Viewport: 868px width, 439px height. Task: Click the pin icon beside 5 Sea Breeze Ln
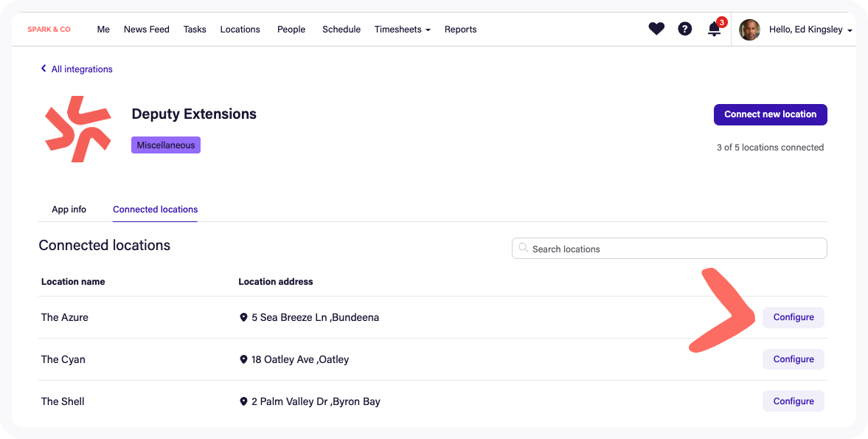click(243, 317)
